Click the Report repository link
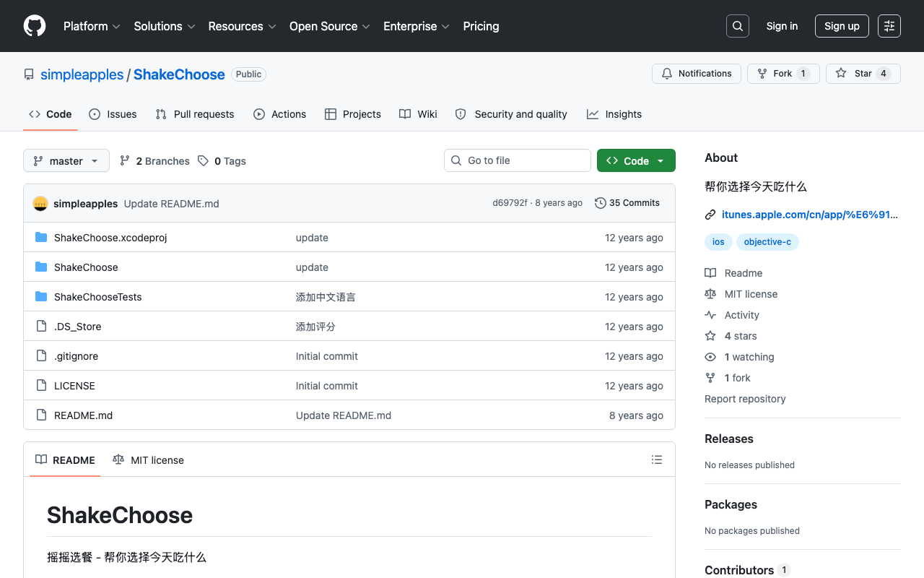The height and width of the screenshot is (578, 924). tap(745, 399)
